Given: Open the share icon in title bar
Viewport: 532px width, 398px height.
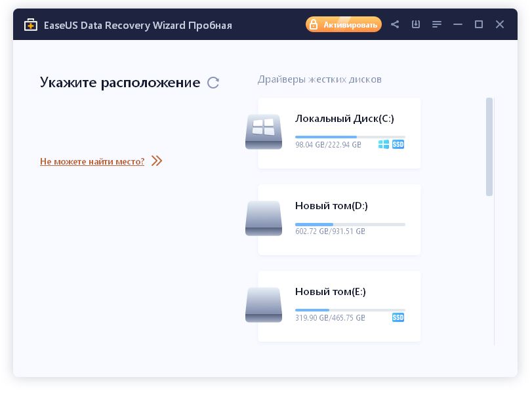Looking at the screenshot, I should [395, 24].
